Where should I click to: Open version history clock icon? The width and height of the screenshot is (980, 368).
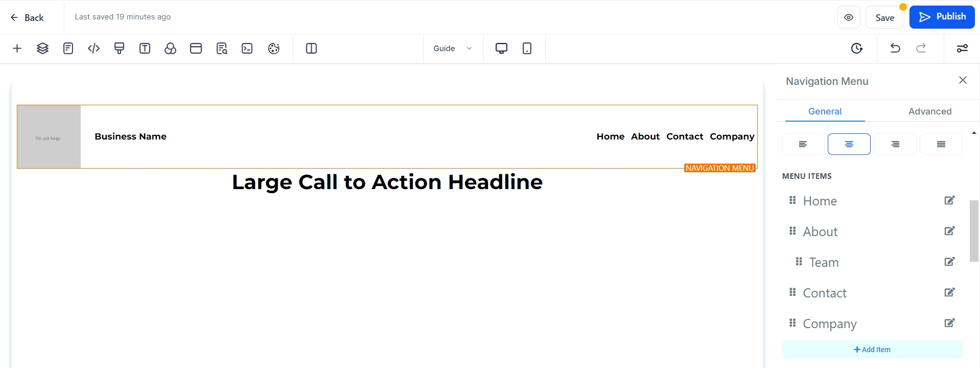click(857, 49)
